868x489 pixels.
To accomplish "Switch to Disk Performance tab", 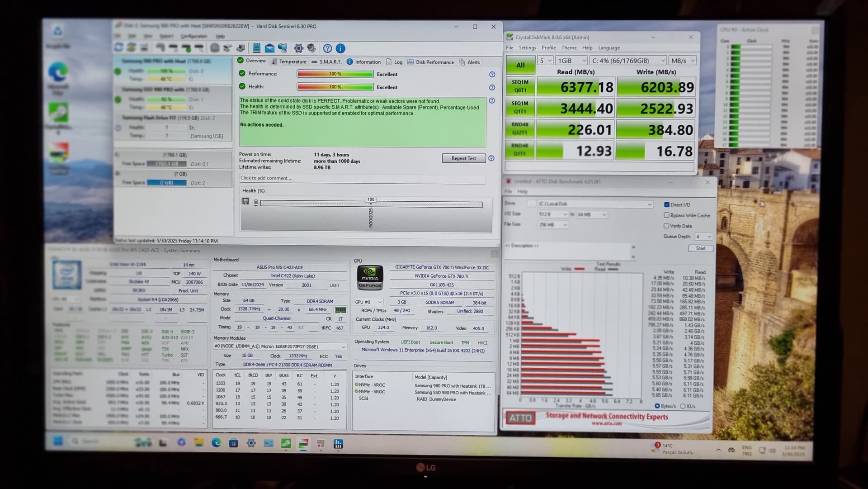I will coord(430,62).
